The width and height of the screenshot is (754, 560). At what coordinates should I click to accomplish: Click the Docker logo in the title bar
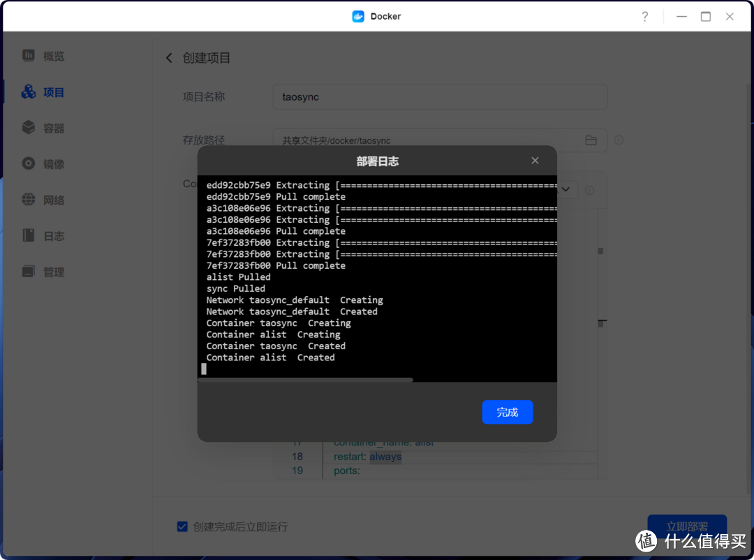357,15
